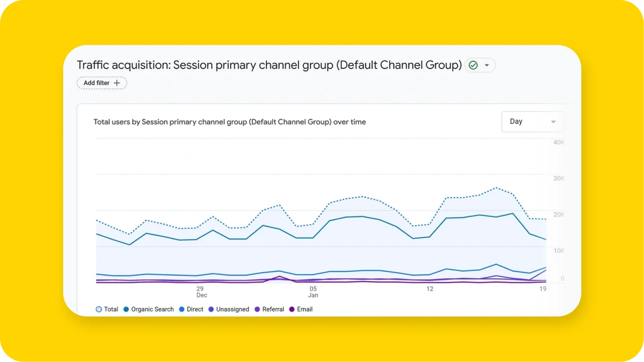Click the 05 Jan axis label

click(x=313, y=292)
